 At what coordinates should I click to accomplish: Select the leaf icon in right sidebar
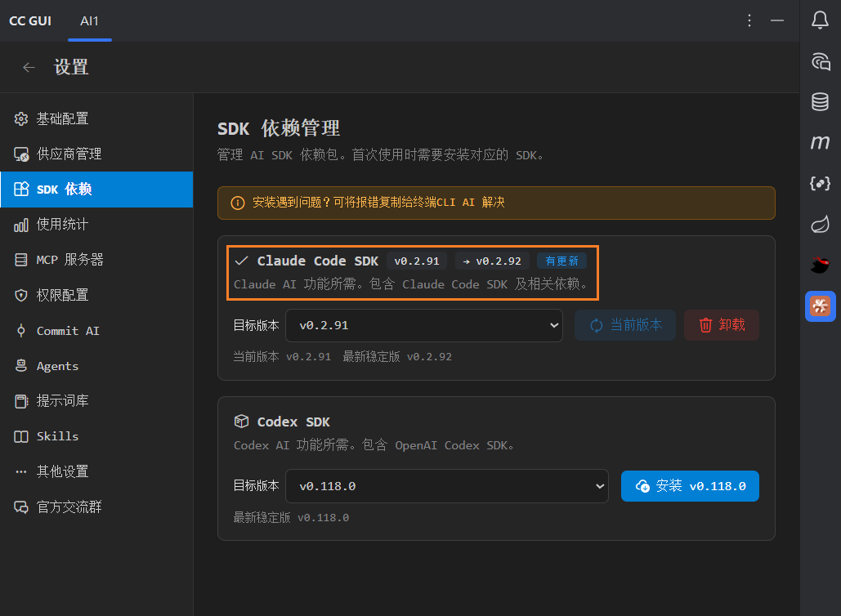[x=820, y=224]
